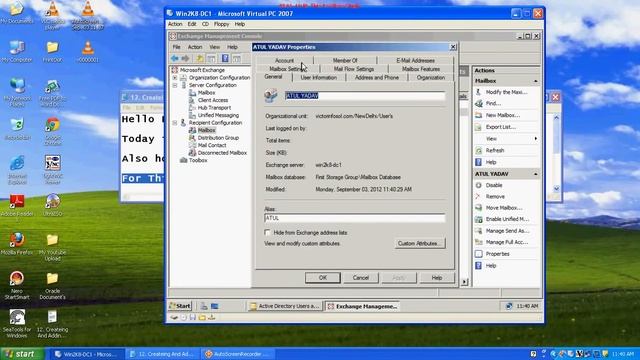Click OK button in Properties dialog

[322, 278]
